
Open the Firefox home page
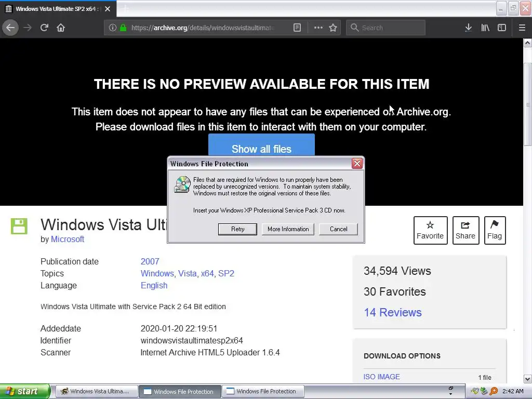[61, 28]
